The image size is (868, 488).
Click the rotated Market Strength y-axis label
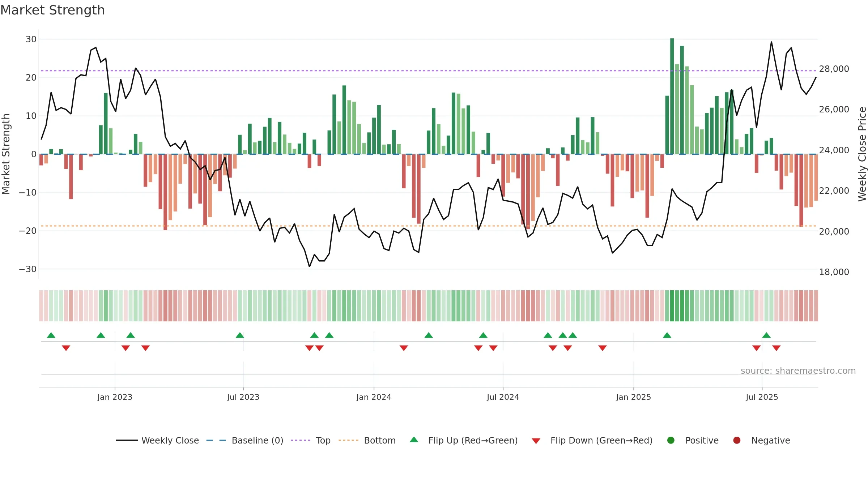(x=6, y=154)
